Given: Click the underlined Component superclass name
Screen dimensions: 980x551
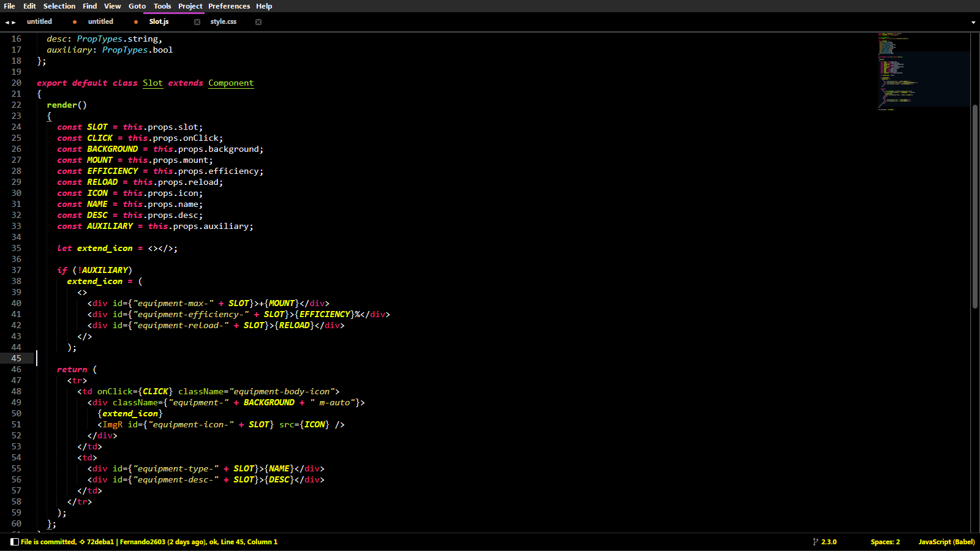Looking at the screenshot, I should (x=231, y=83).
